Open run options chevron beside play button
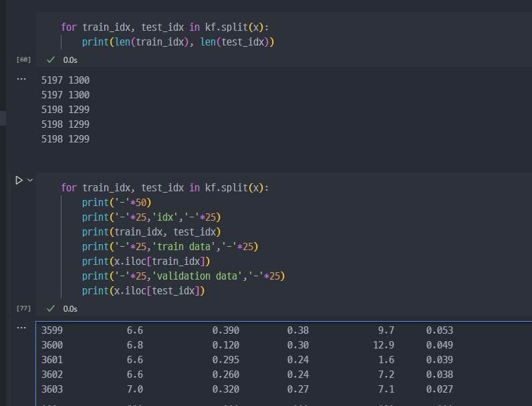The image size is (532, 406). click(30, 180)
